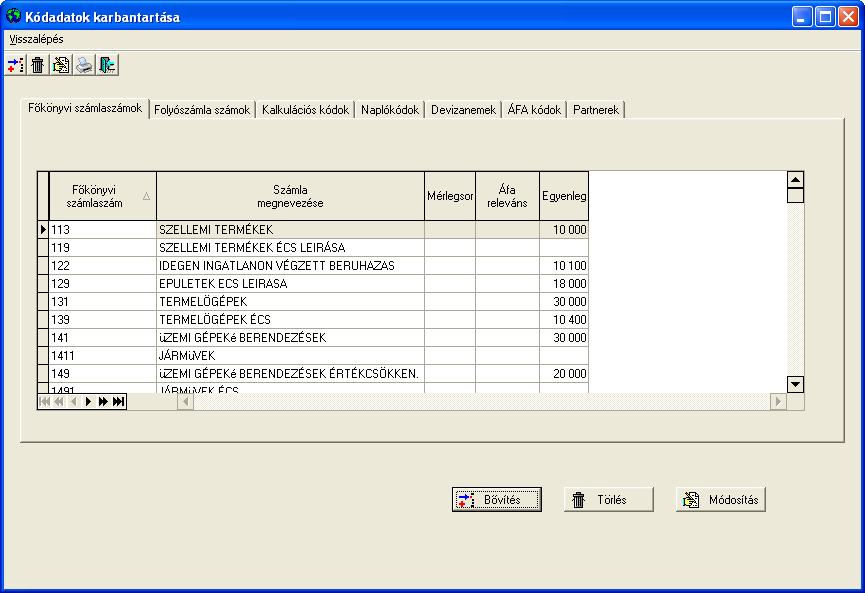
Task: Select account number 122 cell
Action: coord(103,265)
